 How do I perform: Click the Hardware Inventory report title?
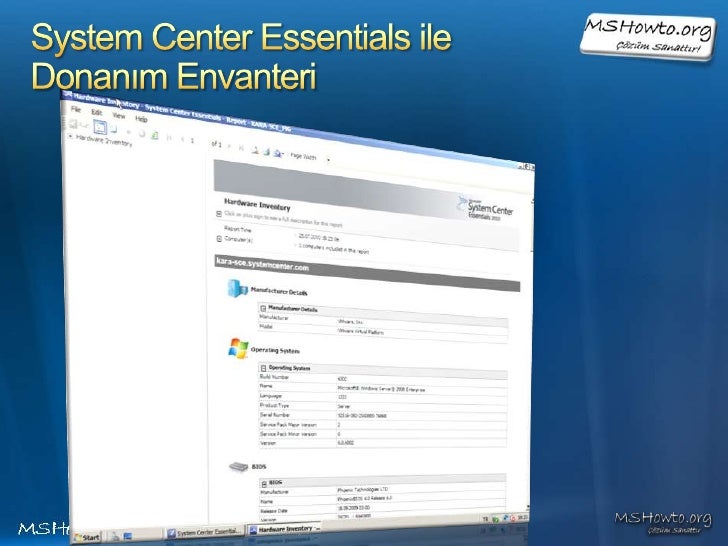[257, 205]
